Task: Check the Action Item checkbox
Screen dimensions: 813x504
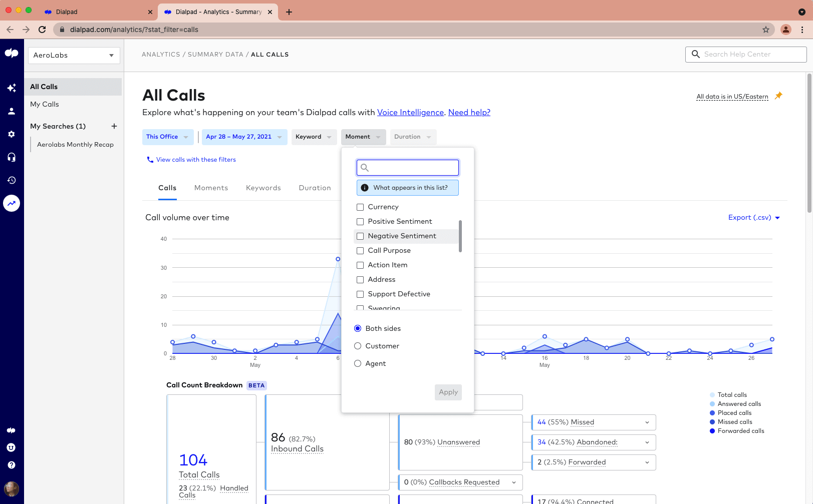Action: [x=360, y=265]
